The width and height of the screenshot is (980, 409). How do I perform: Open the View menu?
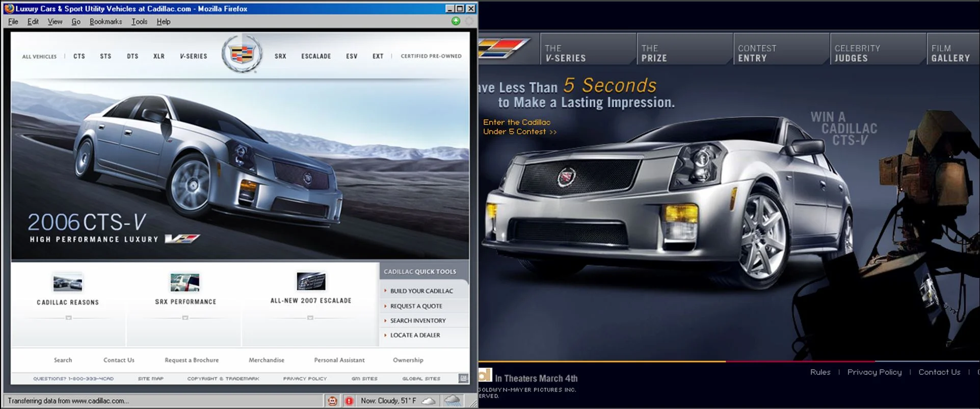(x=55, y=21)
